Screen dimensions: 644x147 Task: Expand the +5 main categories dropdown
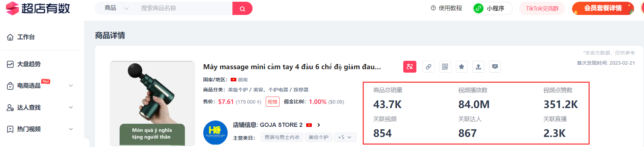pyautogui.click(x=345, y=137)
